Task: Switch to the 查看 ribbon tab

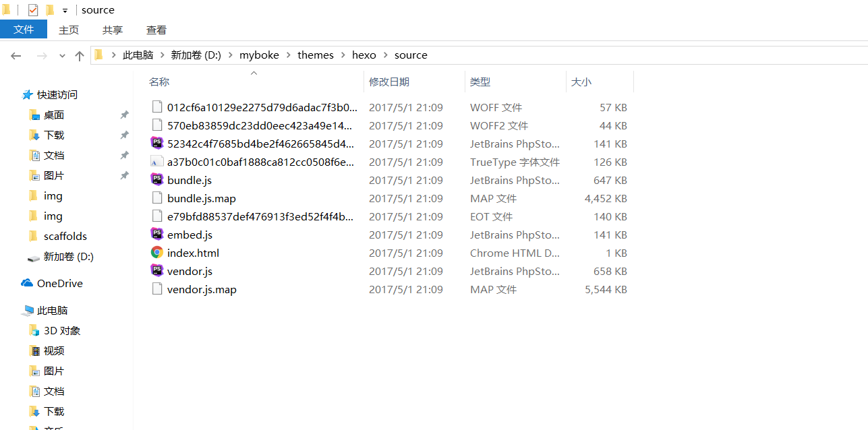Action: click(x=156, y=30)
